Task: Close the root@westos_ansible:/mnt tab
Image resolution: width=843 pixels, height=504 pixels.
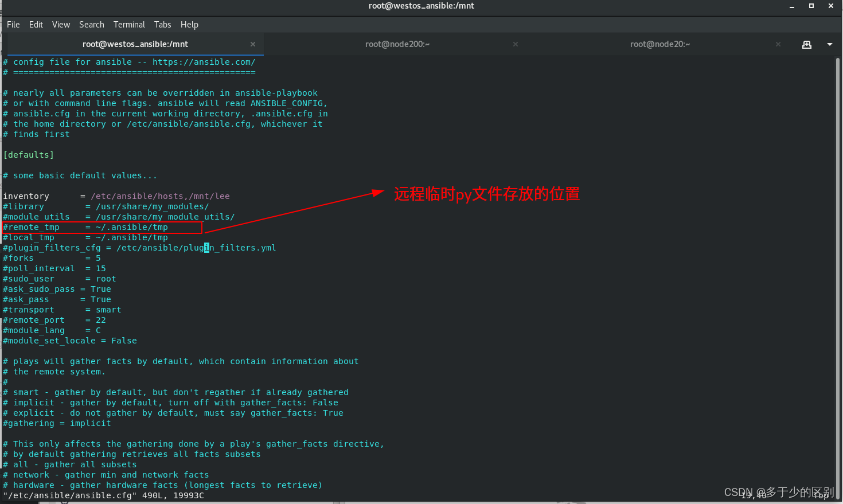Action: (x=253, y=44)
